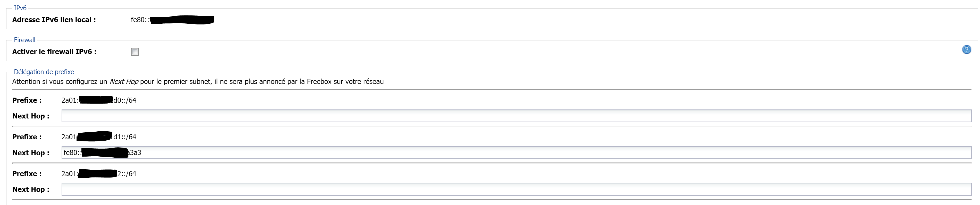
Task: Click the Next Hop label beside the fe80 field
Action: (30, 153)
